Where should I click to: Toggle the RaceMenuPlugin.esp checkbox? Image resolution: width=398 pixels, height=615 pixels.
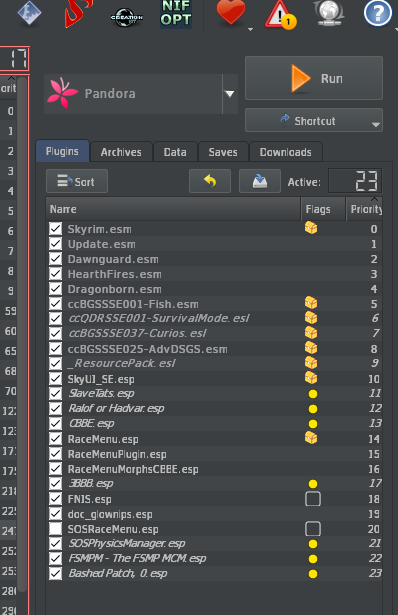tap(55, 454)
